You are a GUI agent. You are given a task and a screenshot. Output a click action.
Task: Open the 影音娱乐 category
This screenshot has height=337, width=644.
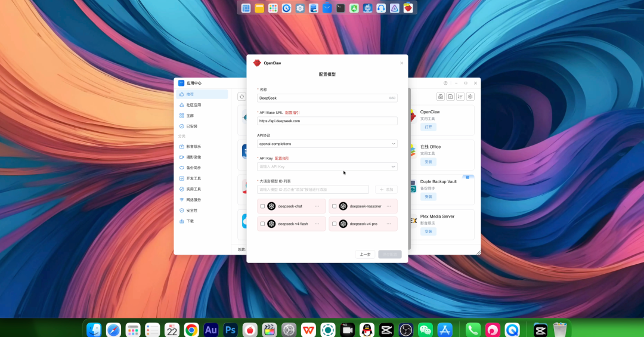tap(202, 147)
